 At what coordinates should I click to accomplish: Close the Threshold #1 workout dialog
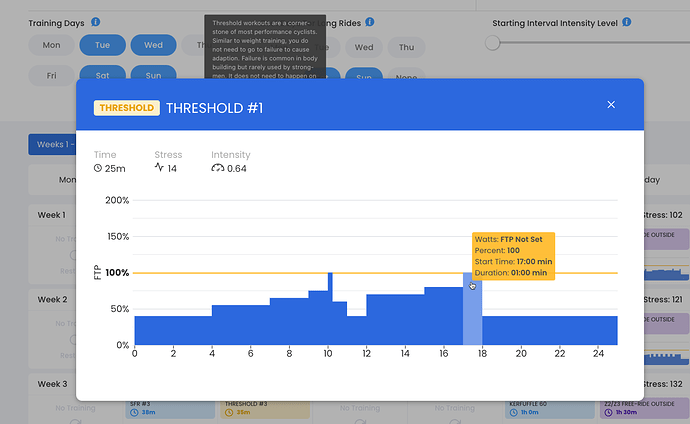click(611, 105)
